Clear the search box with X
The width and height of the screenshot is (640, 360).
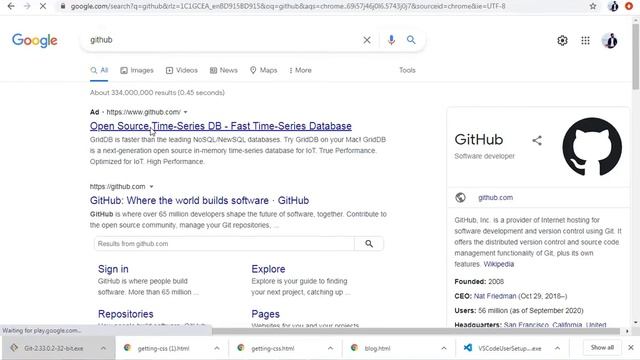[367, 40]
